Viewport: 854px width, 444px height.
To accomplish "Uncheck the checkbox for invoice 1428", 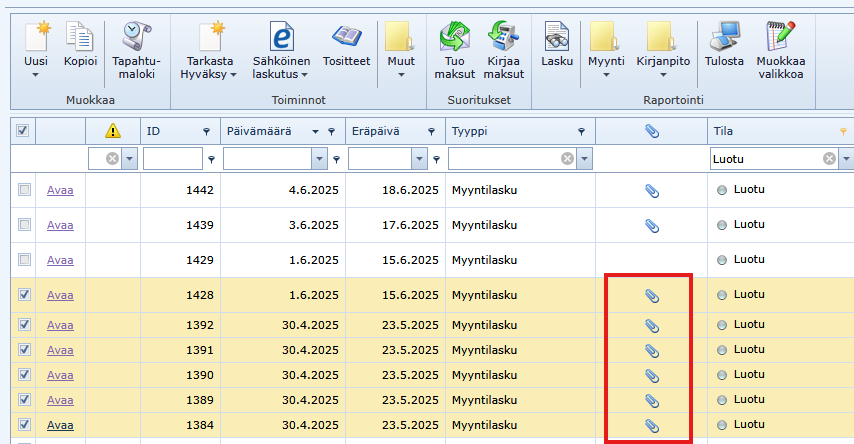I will click(x=24, y=295).
